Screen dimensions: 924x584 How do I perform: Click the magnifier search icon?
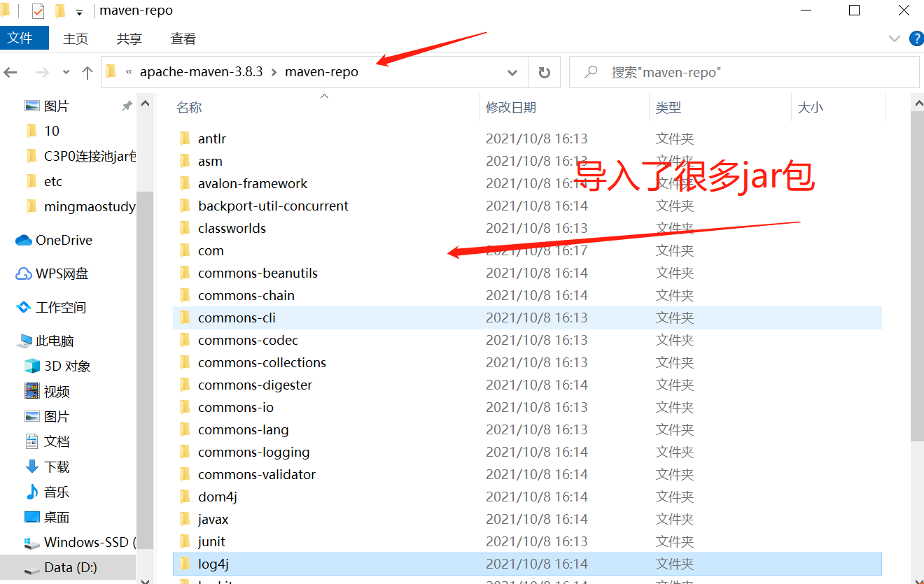[x=591, y=72]
